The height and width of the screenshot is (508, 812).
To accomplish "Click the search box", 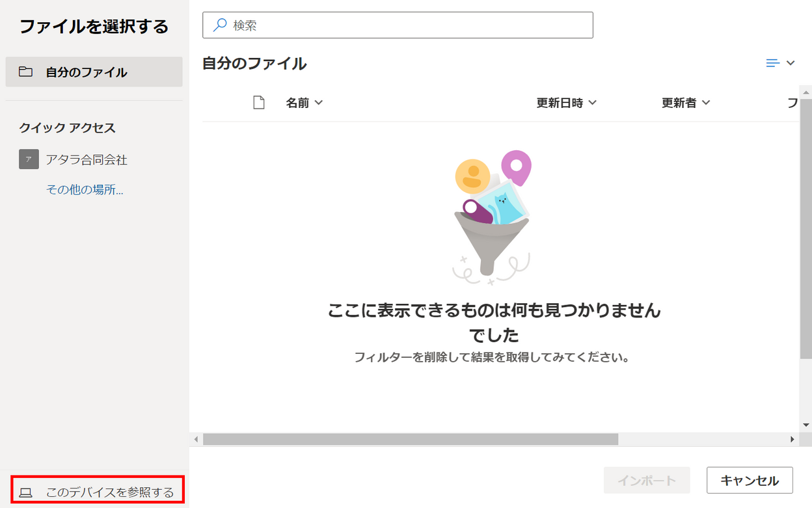I will [x=398, y=25].
